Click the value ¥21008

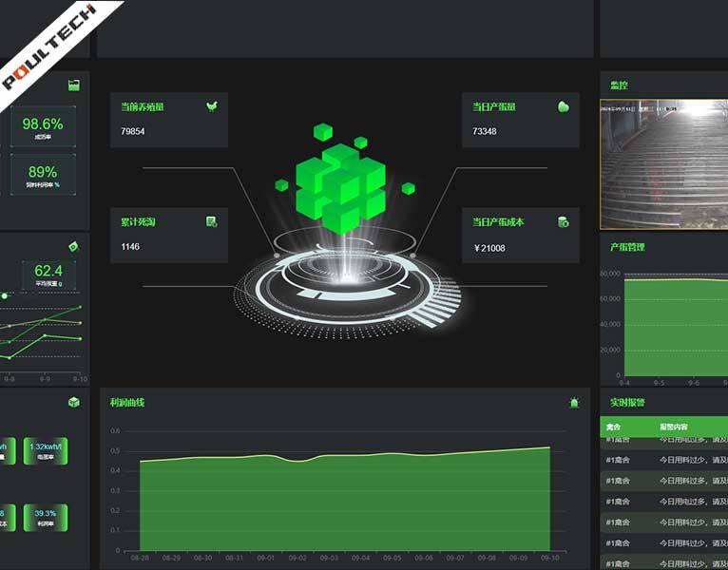pos(489,248)
